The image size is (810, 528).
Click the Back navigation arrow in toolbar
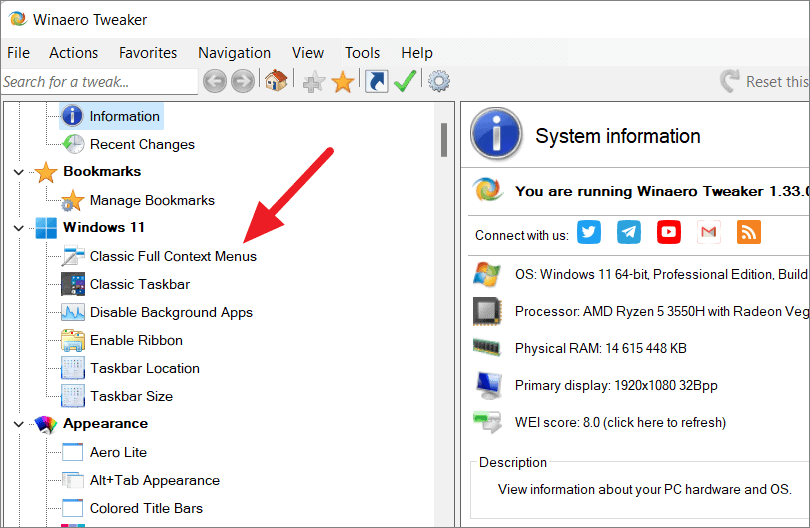pos(214,81)
